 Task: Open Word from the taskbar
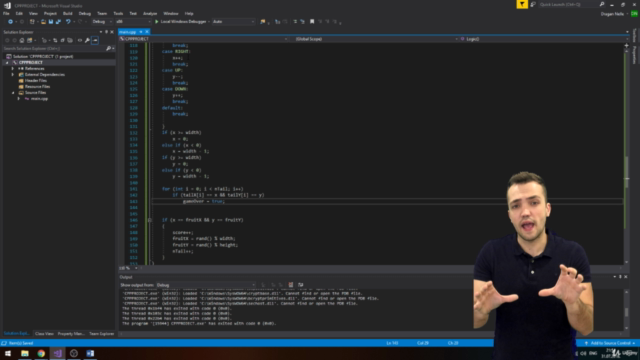tap(90, 353)
